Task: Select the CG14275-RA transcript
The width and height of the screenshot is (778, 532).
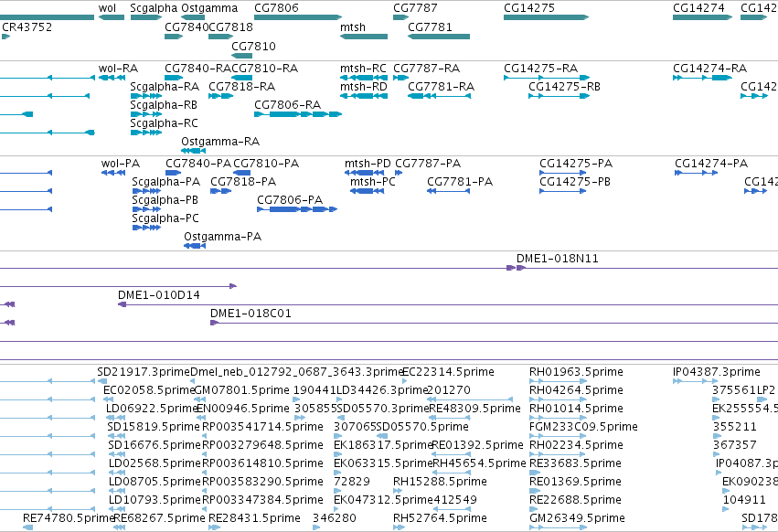Action: (547, 78)
